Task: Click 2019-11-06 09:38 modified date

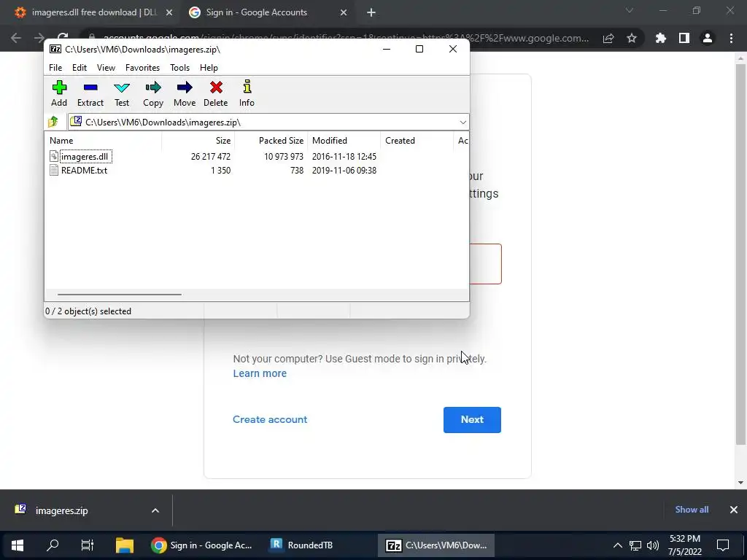Action: click(344, 171)
